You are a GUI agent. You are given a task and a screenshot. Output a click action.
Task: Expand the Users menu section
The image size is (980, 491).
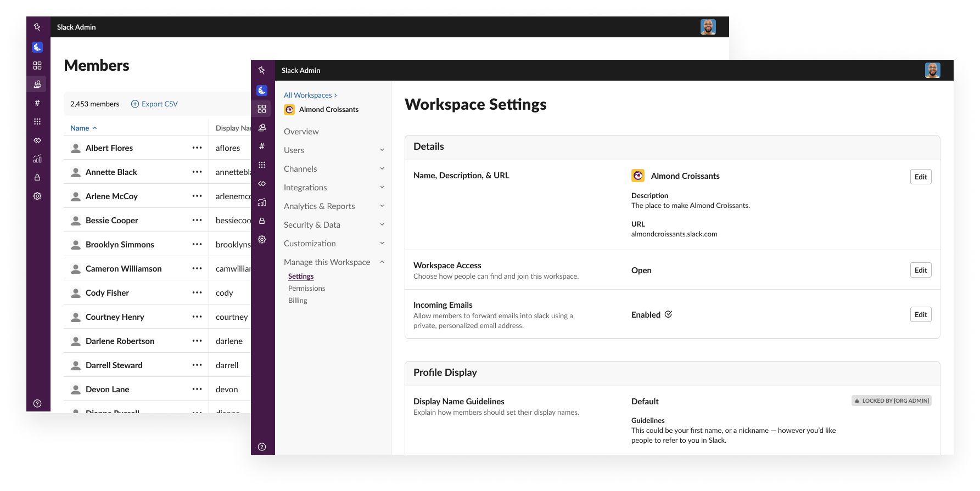coord(334,150)
